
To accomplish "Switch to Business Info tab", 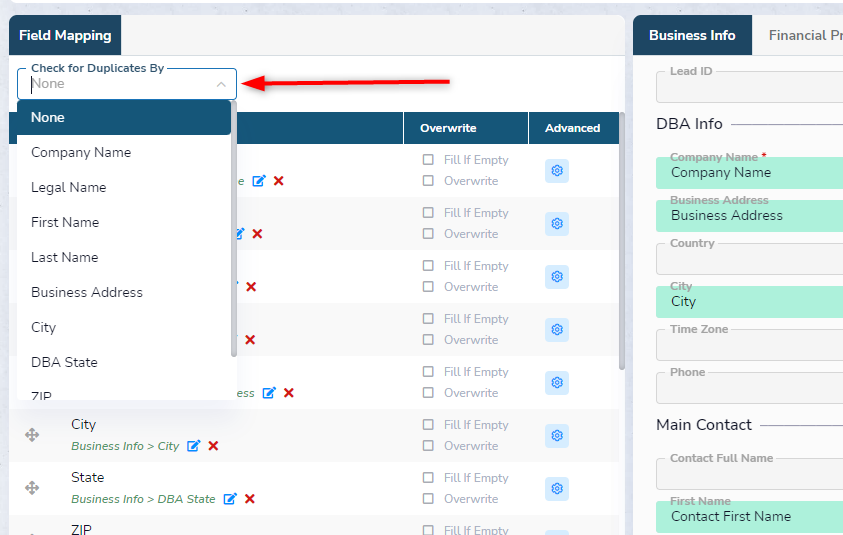I will pos(692,35).
